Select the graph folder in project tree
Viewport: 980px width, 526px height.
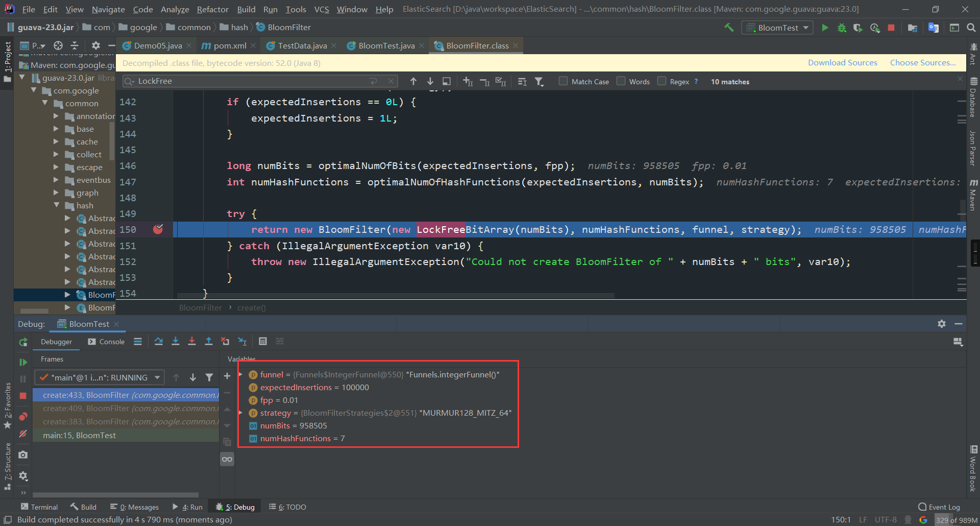point(87,193)
